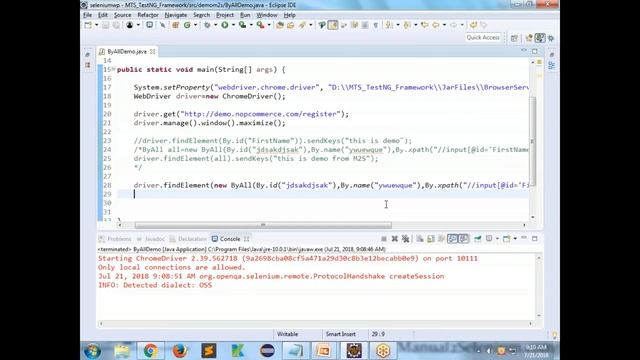This screenshot has height=360, width=640.
Task: Click the Open Task folder toolbar icon
Action: point(290,25)
